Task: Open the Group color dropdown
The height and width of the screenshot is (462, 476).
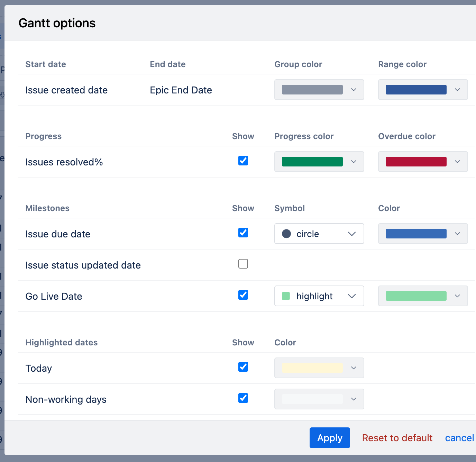Action: [319, 90]
